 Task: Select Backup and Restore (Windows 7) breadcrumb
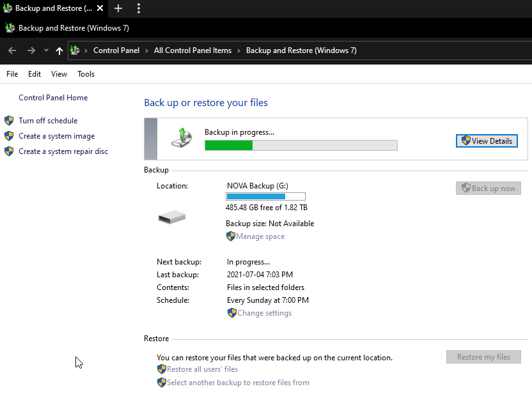[x=301, y=50]
